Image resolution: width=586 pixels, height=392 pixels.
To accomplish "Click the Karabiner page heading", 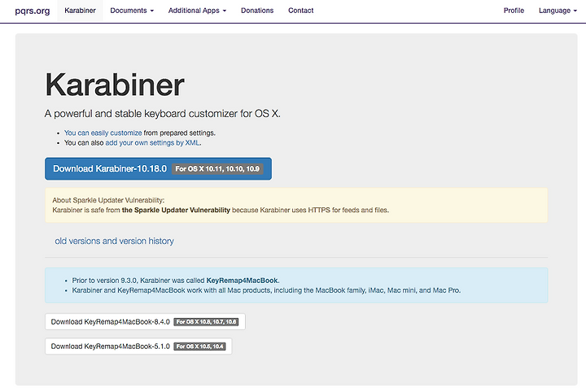I will click(x=115, y=85).
